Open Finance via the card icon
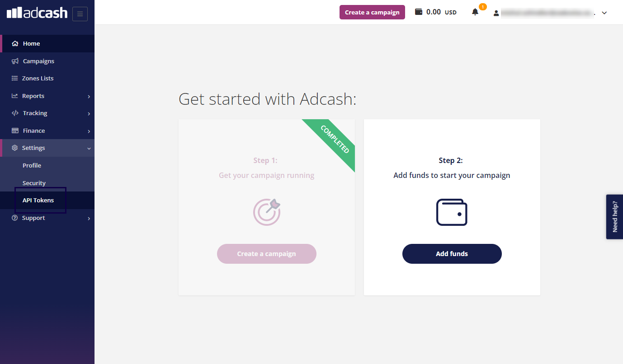623x364 pixels. pyautogui.click(x=14, y=131)
